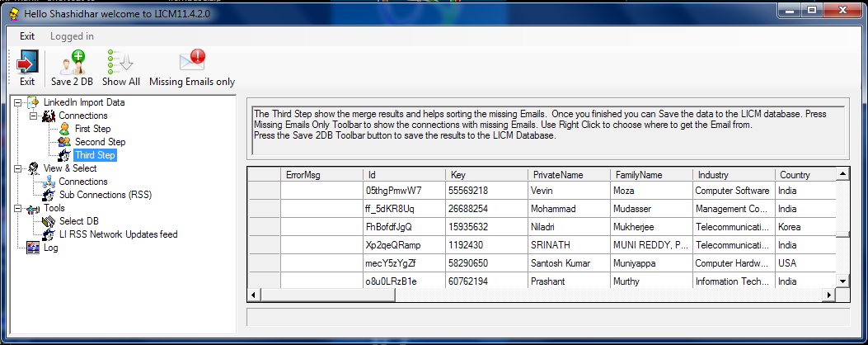Click the icon beside Connections under View & Select
This screenshot has height=345, width=868.
coord(49,182)
